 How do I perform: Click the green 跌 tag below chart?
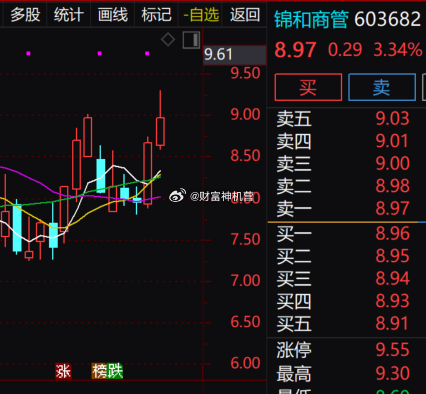(x=115, y=371)
